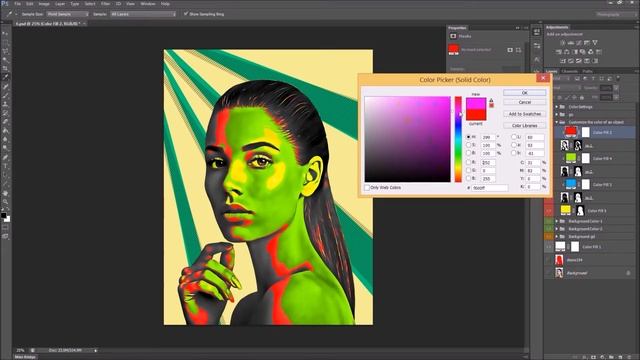Select the L (lightness) radio button
640x360 pixels.
[514, 137]
